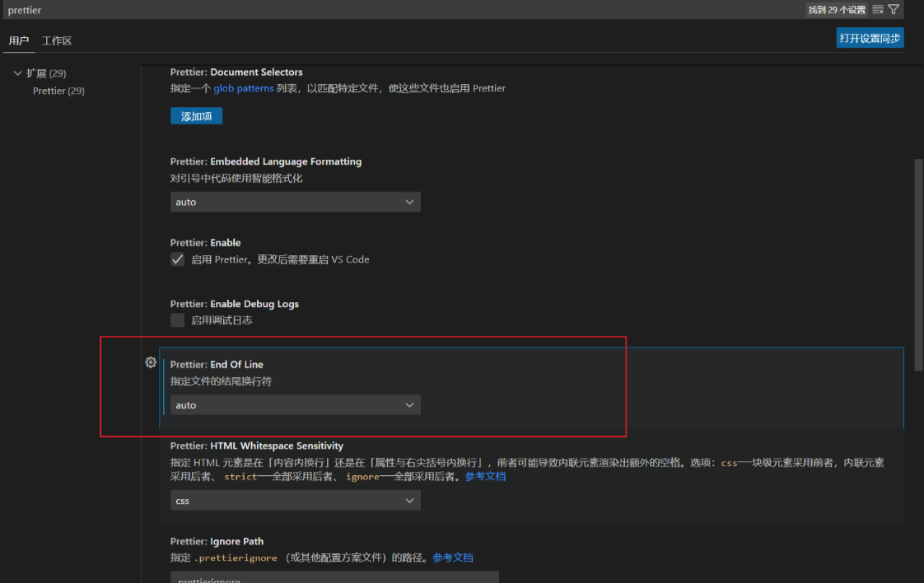Viewport: 924px width, 583px height.
Task: Uncheck the Prettier Enable checkbox
Action: 177,259
